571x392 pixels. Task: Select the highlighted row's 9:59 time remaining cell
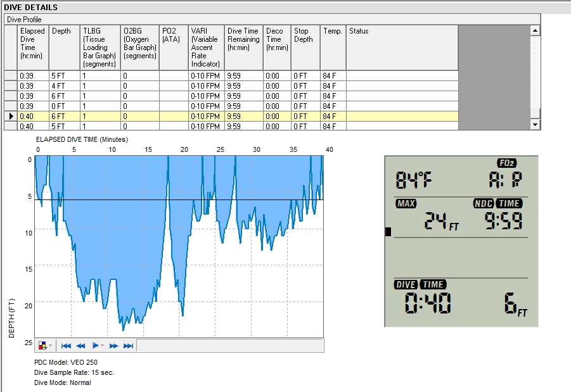[243, 116]
